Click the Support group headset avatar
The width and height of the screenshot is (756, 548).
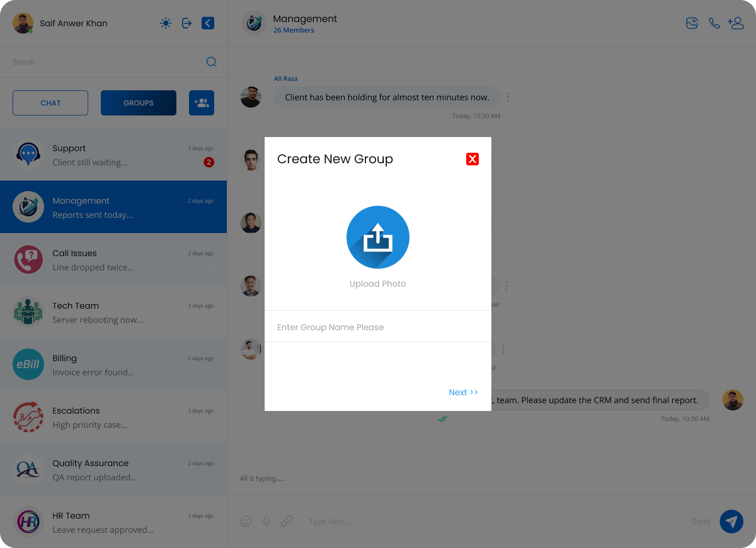click(x=28, y=154)
